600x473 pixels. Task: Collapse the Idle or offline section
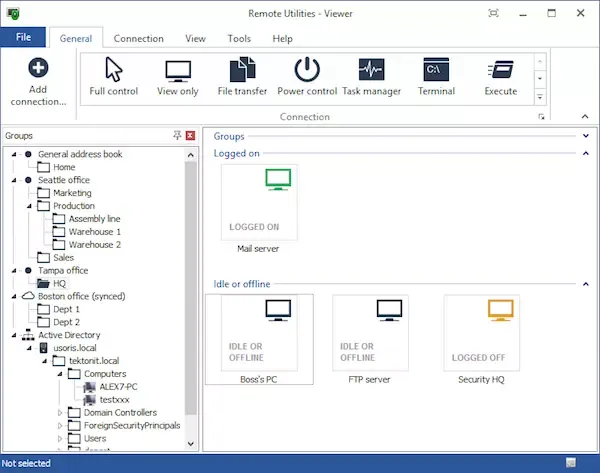tap(586, 284)
